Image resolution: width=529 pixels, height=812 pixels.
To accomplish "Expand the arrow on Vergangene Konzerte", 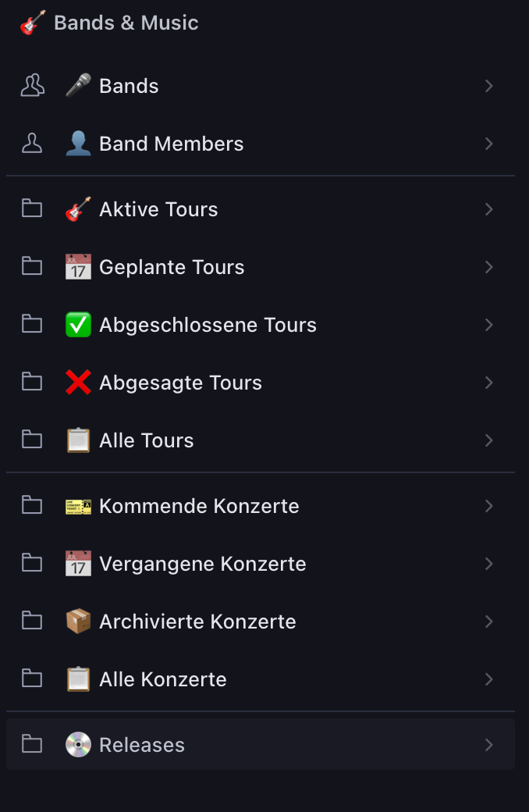I will coord(489,564).
